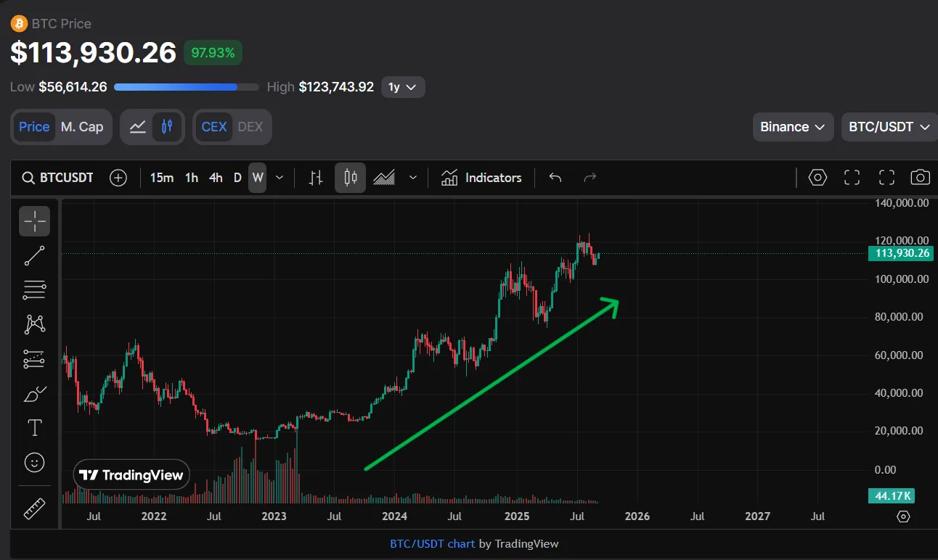Open the BTC/USDT pair dropdown
This screenshot has width=938, height=560.
pos(889,127)
